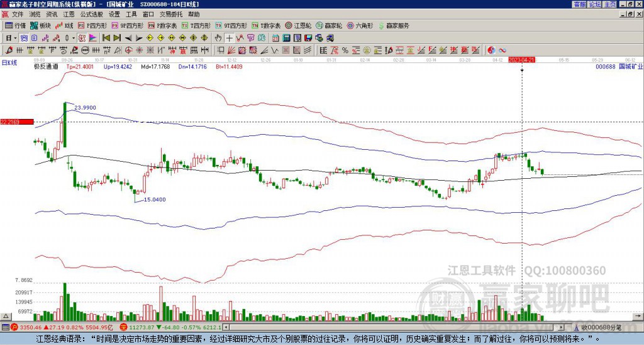Open the P四方形 tool

[92, 26]
